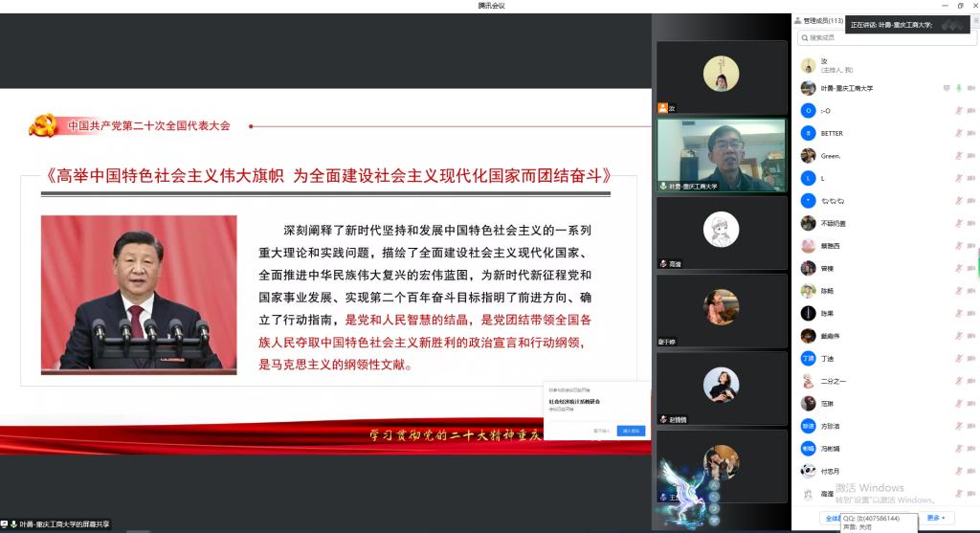Toggle the camera for participant 方弥洁

pos(970,426)
